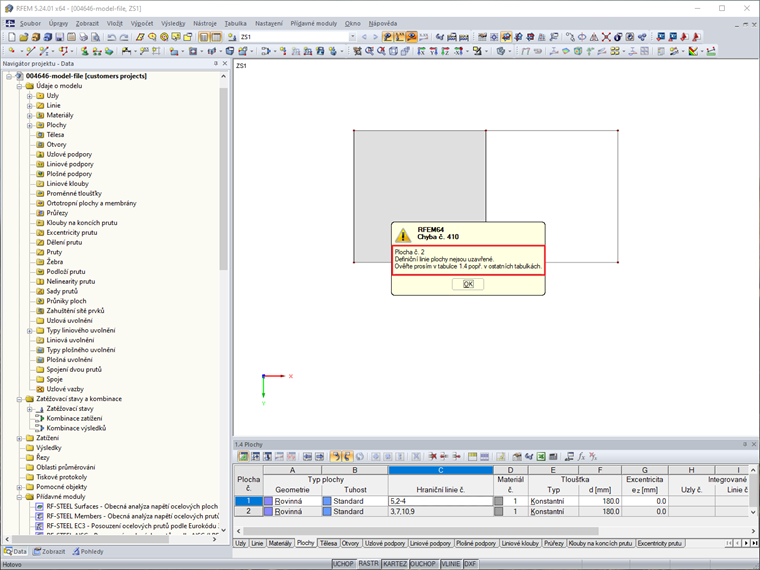Expand the Linie tree node
The height and width of the screenshot is (570, 760).
30,106
